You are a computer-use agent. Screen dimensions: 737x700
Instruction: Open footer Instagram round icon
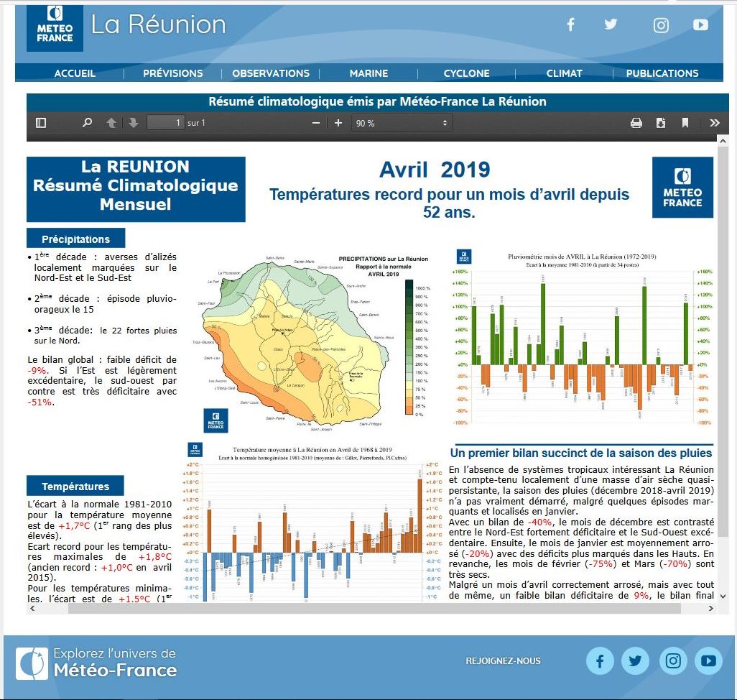[x=672, y=661]
